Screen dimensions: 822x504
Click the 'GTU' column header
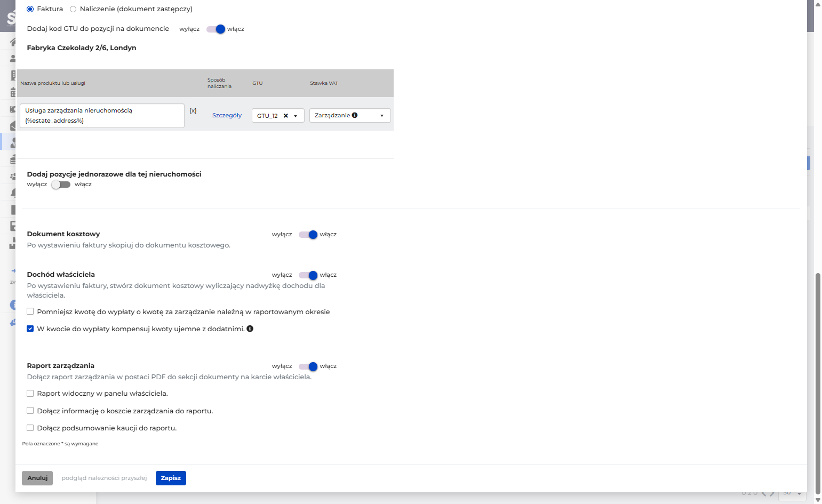pyautogui.click(x=258, y=83)
